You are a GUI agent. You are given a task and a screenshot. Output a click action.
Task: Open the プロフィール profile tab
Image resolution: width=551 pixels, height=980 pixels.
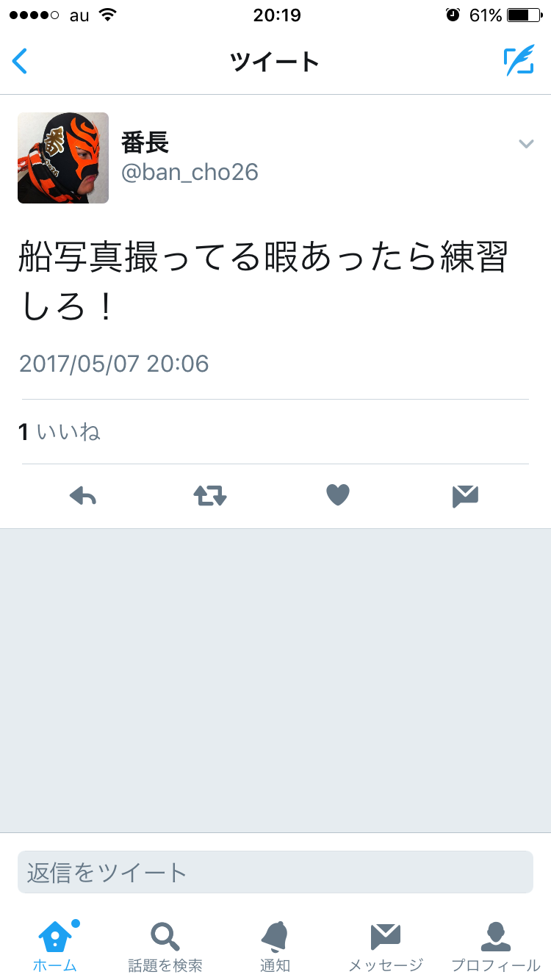496,946
